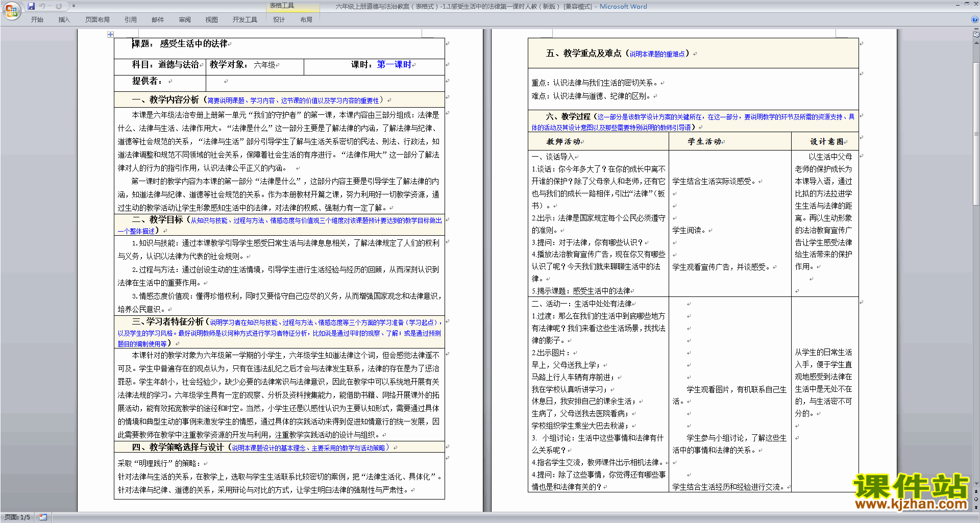The image size is (980, 523).
Task: Click the proofing/macro status bar icon
Action: 43,517
